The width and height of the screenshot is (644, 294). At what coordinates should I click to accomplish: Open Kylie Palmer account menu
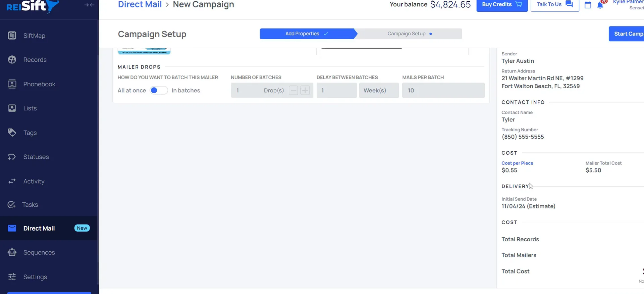[x=628, y=5]
